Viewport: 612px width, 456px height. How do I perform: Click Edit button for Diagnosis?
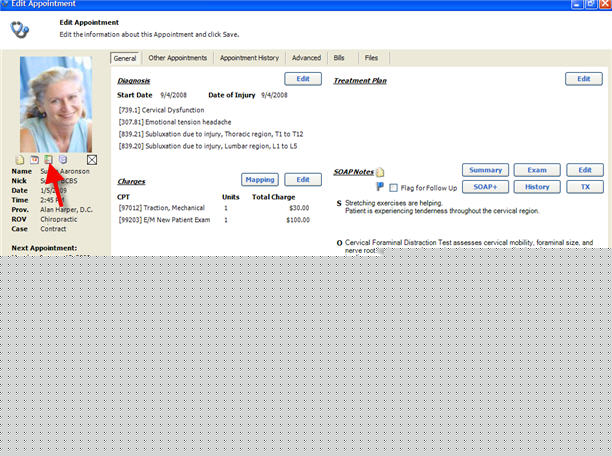[303, 79]
